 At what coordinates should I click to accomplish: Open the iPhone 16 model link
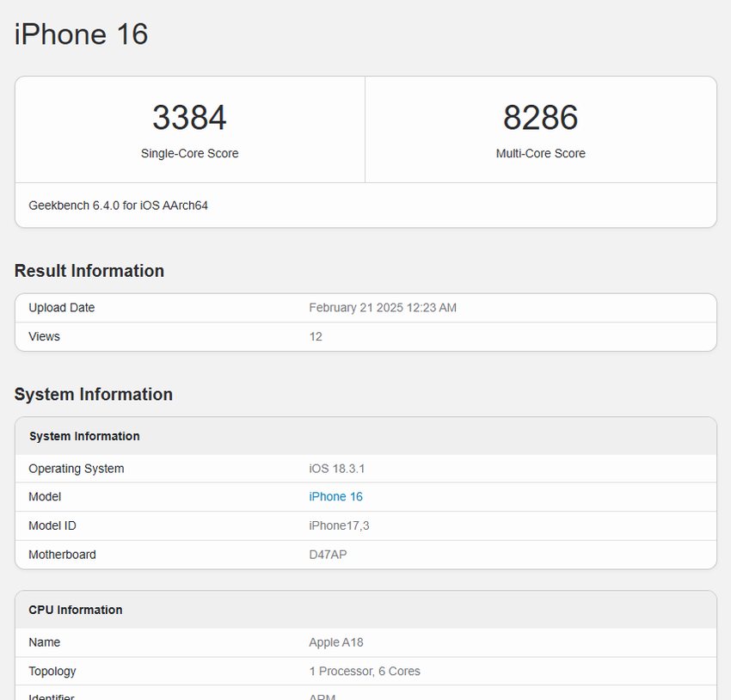[335, 496]
